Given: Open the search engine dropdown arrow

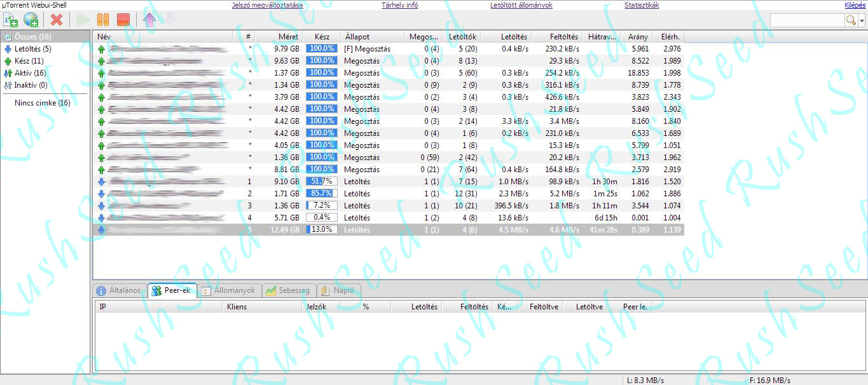Looking at the screenshot, I should pos(862,21).
